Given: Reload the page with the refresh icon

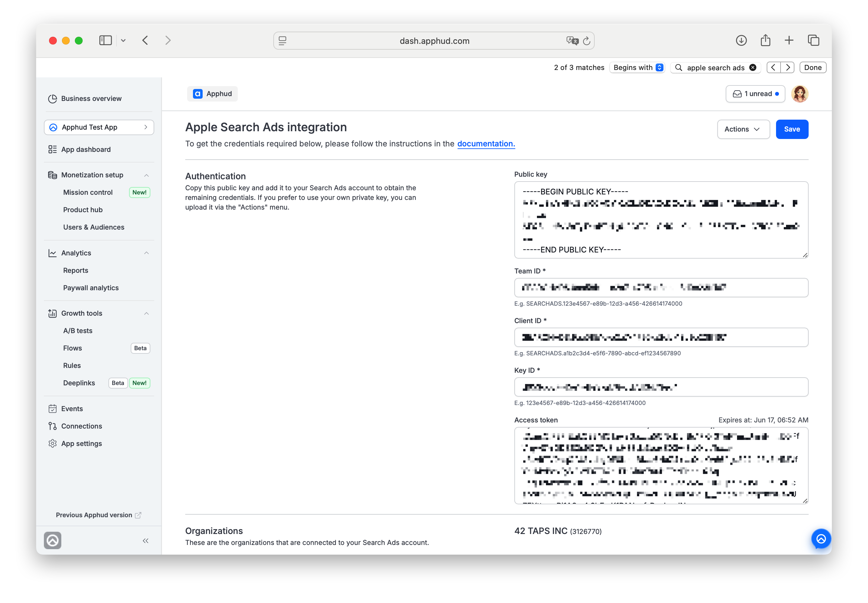Looking at the screenshot, I should (x=586, y=41).
